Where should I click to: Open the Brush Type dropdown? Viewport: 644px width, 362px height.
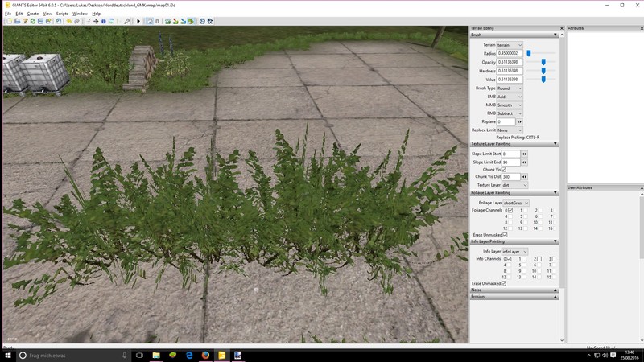click(510, 88)
